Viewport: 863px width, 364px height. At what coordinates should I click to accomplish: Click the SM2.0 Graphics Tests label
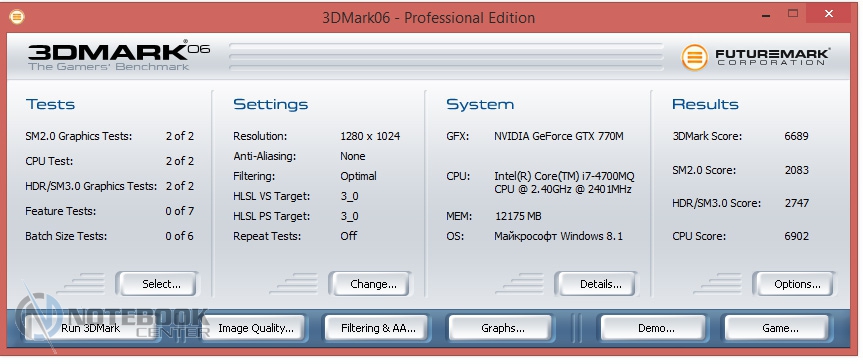click(x=79, y=136)
